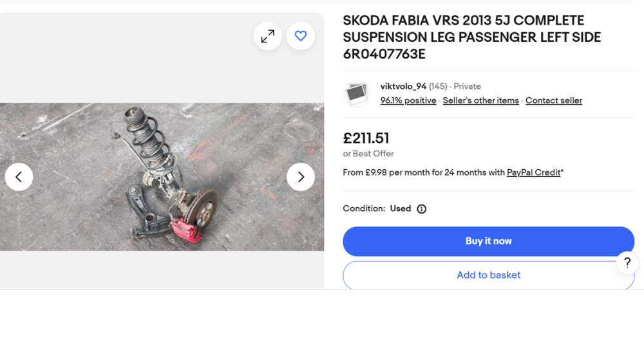Click the 'Used' condition value

[401, 209]
